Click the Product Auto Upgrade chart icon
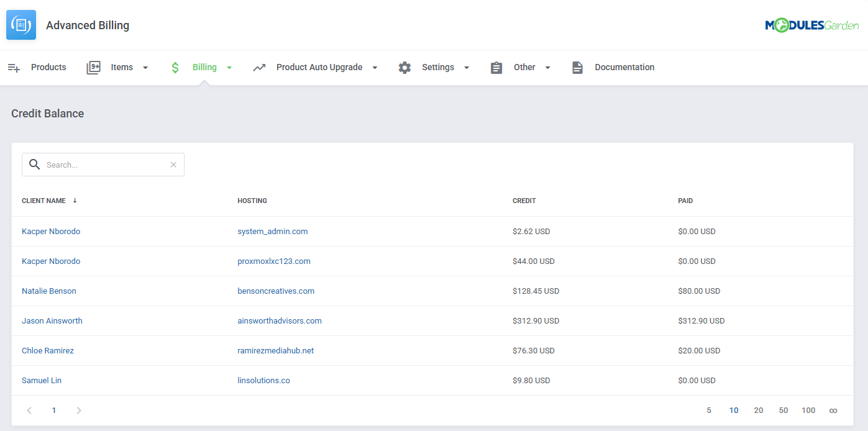 [x=259, y=67]
